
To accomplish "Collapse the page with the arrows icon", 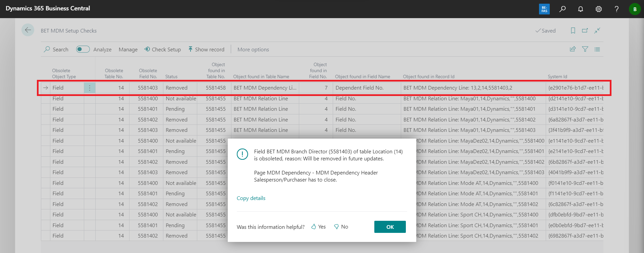I will pyautogui.click(x=597, y=31).
